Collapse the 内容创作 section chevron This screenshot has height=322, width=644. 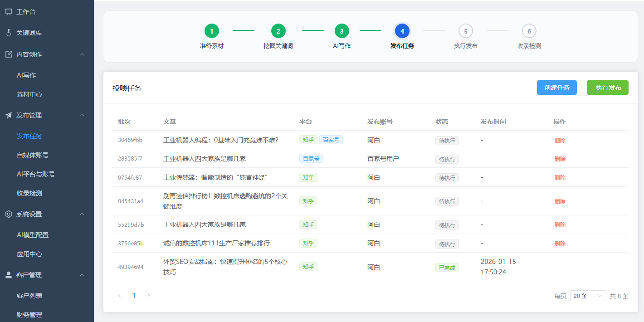tap(82, 54)
